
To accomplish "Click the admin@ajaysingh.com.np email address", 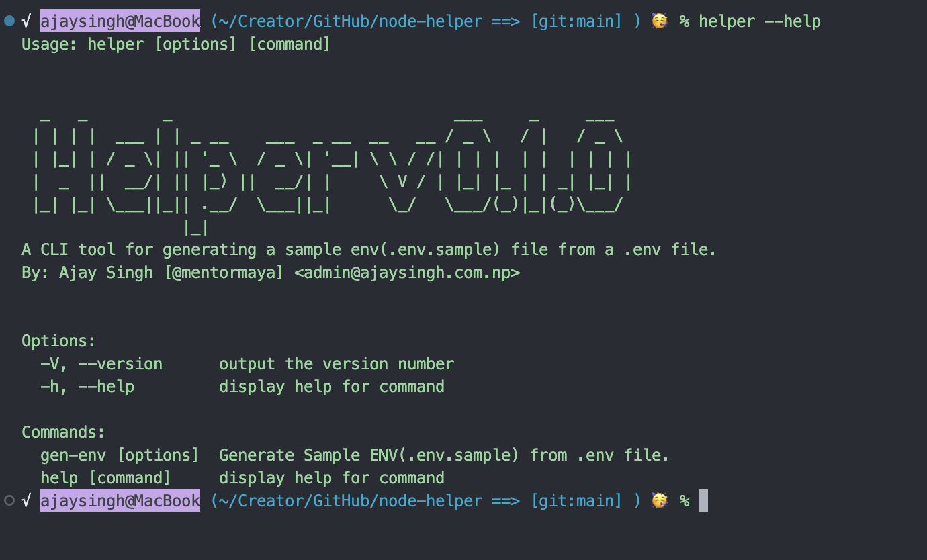I will pos(407,273).
